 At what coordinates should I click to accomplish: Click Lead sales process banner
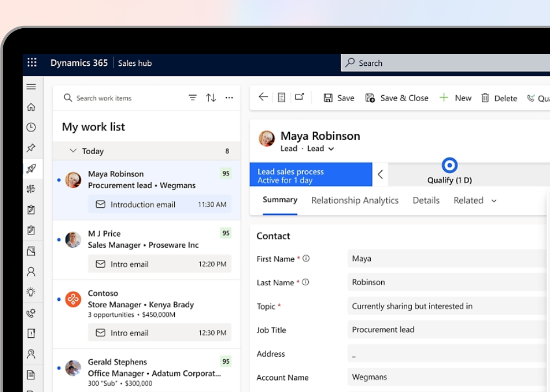pyautogui.click(x=311, y=174)
